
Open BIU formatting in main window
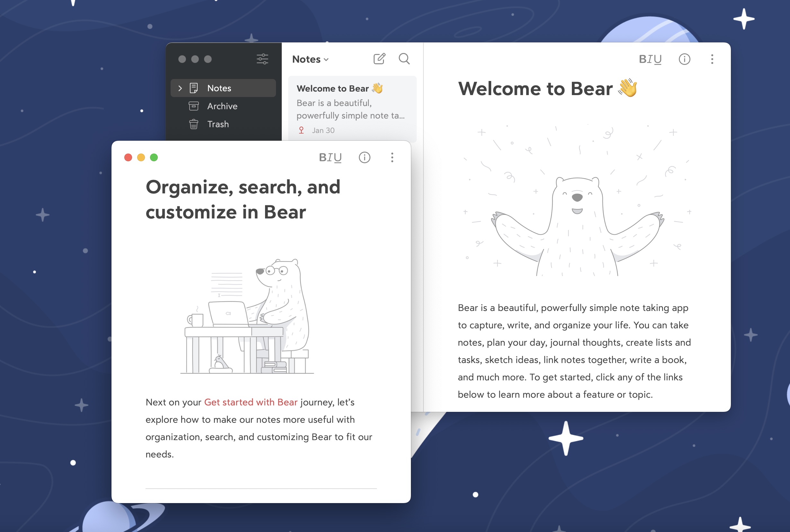[x=650, y=59]
